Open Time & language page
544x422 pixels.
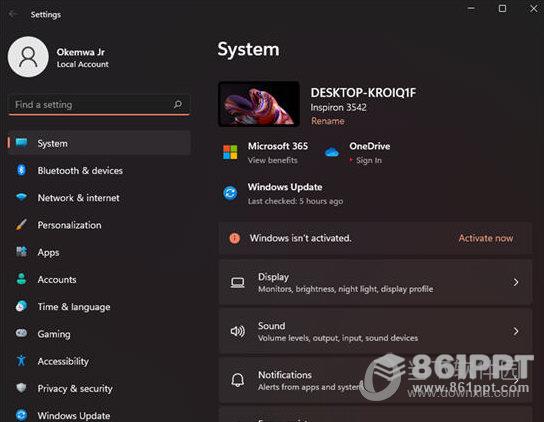coord(99,306)
